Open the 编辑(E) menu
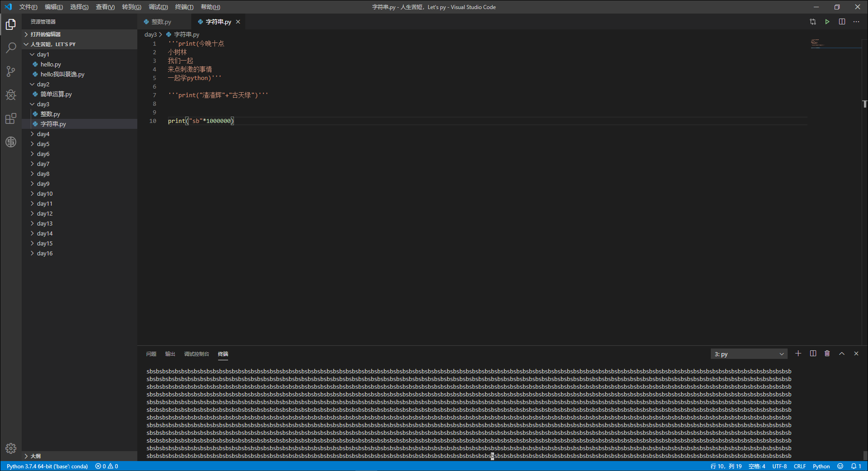The height and width of the screenshot is (471, 868). point(54,7)
